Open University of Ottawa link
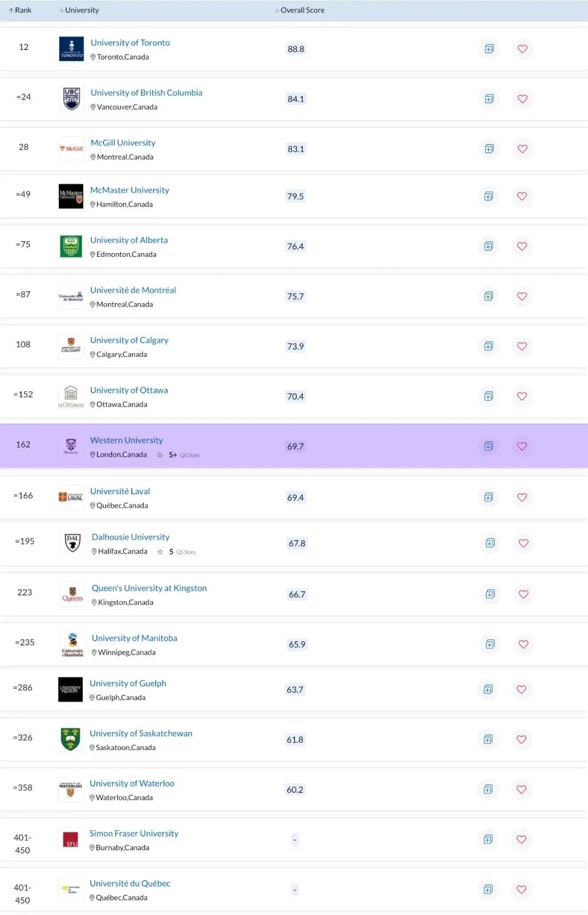Image resolution: width=588 pixels, height=915 pixels. click(129, 390)
